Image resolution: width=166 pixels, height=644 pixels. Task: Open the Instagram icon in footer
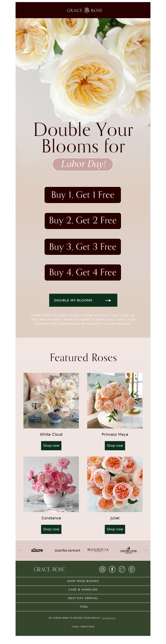102,569
